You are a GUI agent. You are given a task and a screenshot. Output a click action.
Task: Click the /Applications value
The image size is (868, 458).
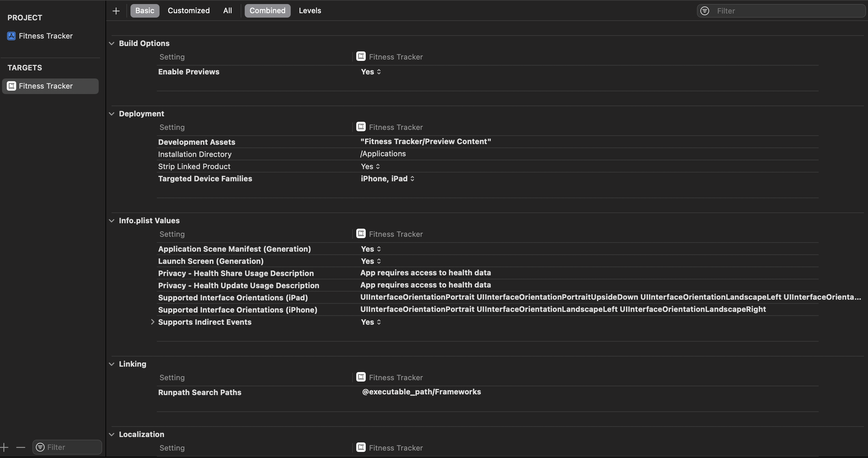tap(383, 154)
